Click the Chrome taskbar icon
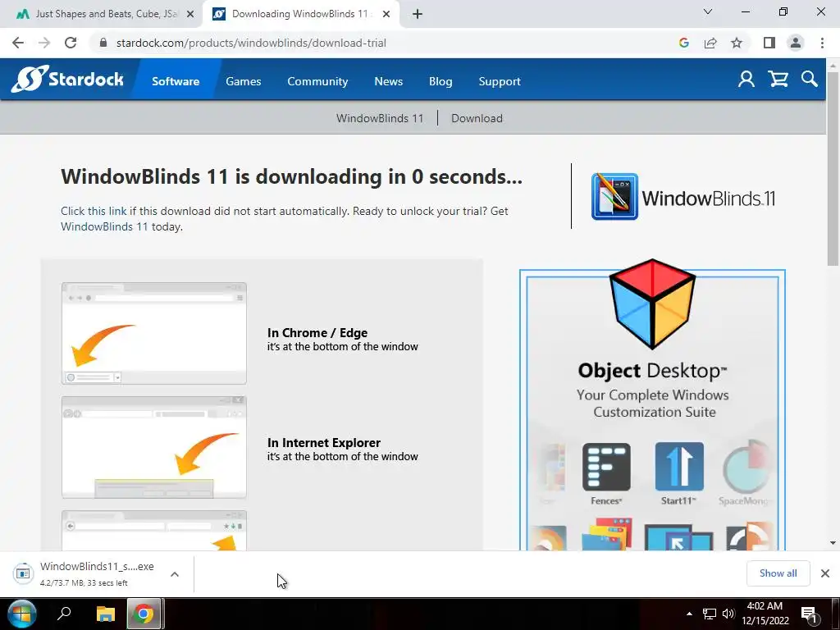The height and width of the screenshot is (630, 840). click(x=144, y=614)
